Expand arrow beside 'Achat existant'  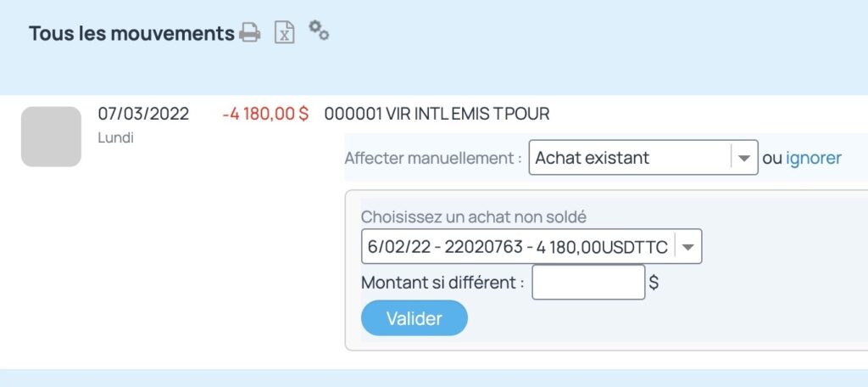744,158
